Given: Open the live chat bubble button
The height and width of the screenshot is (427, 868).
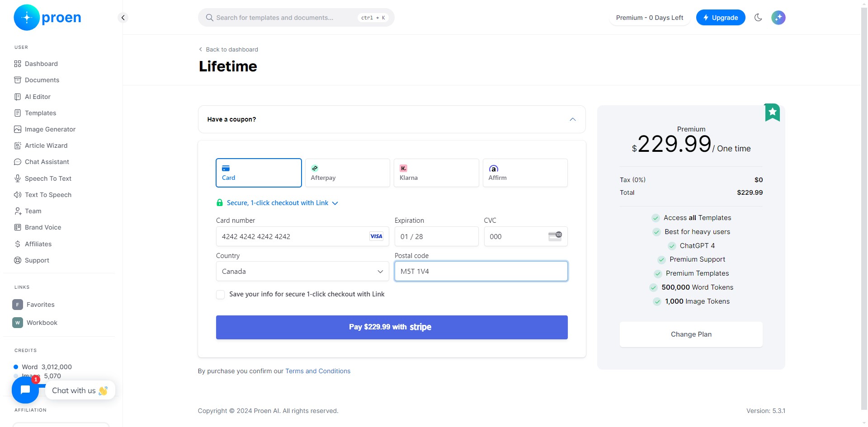Looking at the screenshot, I should tap(25, 390).
